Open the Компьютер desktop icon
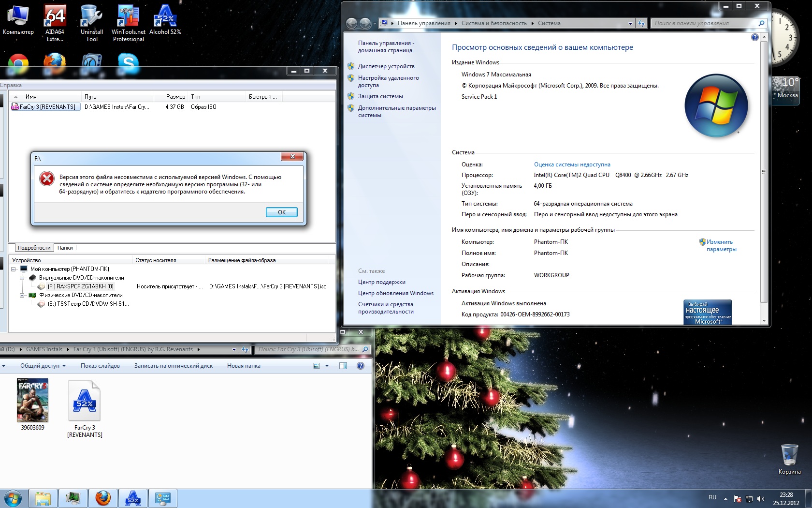Screen dimensions: 812x508 [18, 20]
